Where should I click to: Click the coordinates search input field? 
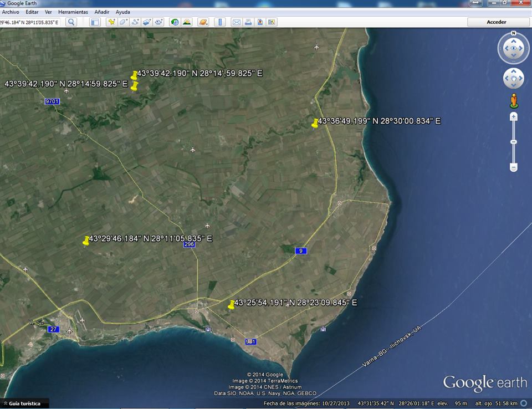(30, 22)
